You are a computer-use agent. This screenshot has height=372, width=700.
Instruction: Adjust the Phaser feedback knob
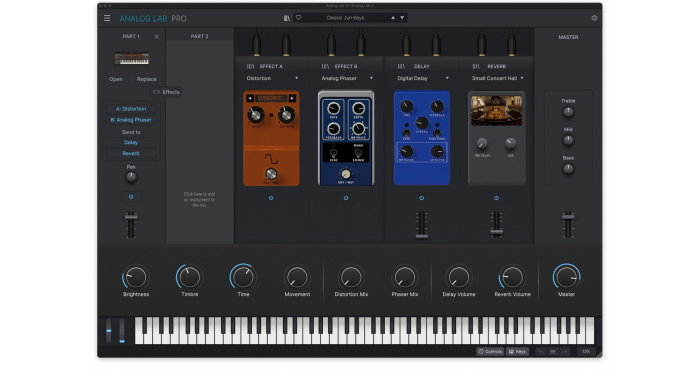coord(333,129)
